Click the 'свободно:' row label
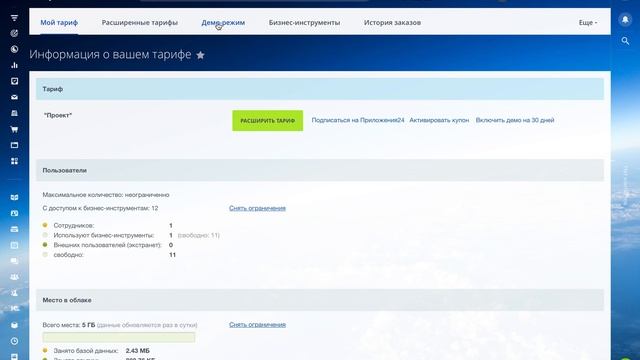This screenshot has height=360, width=640. click(69, 255)
